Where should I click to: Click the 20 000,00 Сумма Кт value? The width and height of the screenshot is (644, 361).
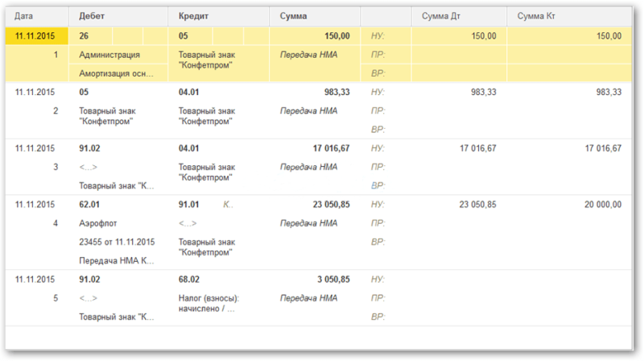coord(603,205)
